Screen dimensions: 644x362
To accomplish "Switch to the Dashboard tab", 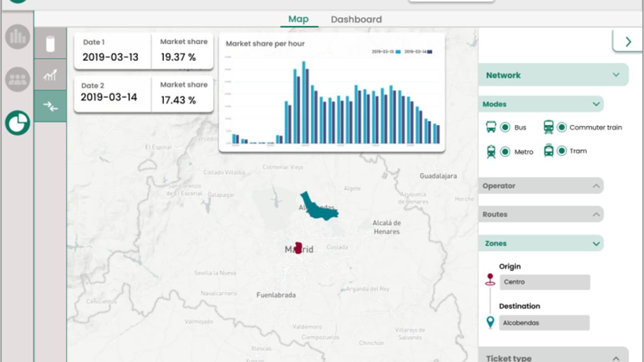I will coord(356,19).
